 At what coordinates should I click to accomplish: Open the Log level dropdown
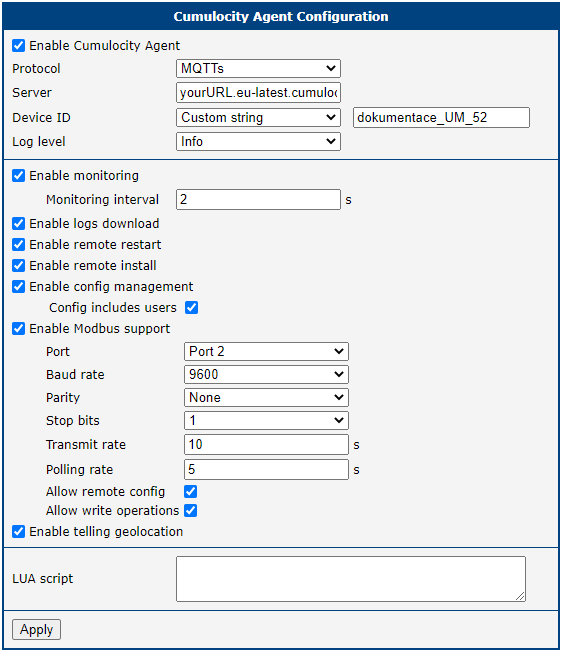coord(258,141)
